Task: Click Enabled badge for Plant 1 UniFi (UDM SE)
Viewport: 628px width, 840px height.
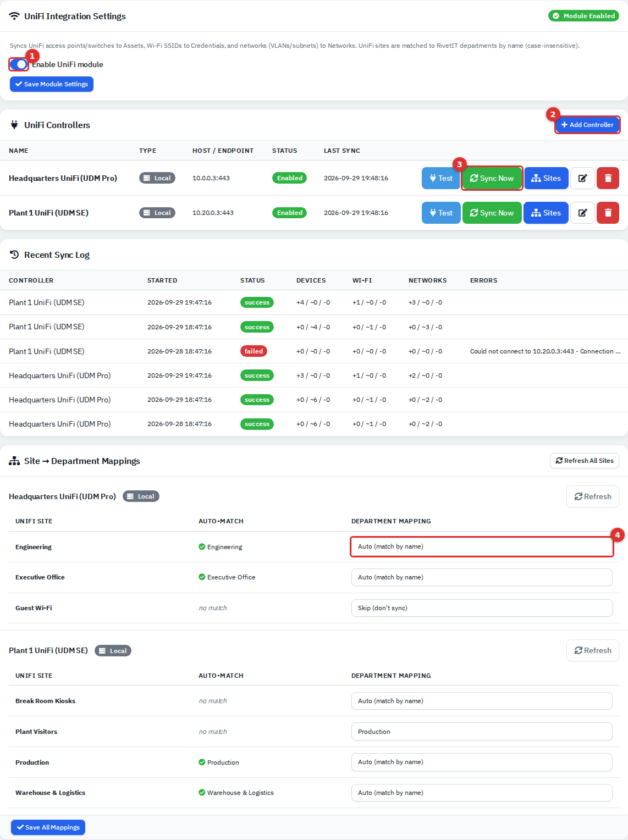Action: (x=290, y=213)
